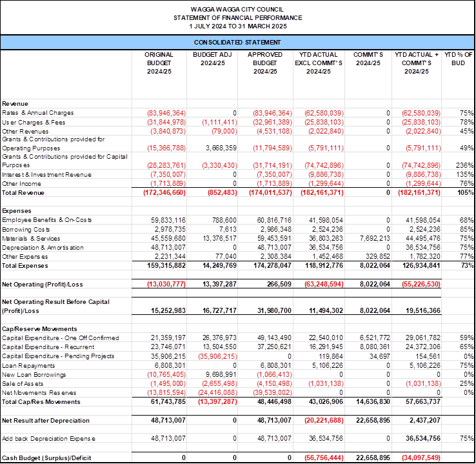Click the 236% YTD percentage cell

click(464, 165)
